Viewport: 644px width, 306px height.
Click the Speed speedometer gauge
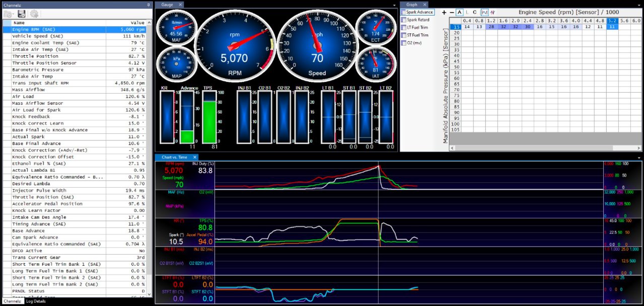click(x=317, y=46)
